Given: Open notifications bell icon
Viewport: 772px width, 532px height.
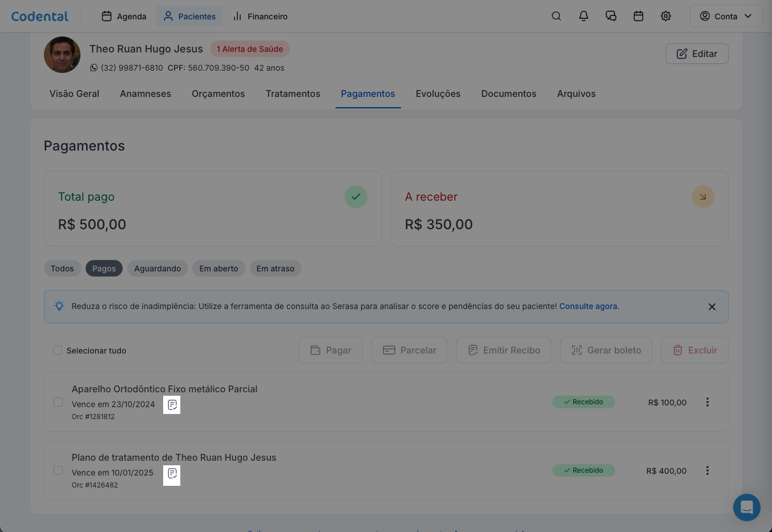Looking at the screenshot, I should tap(584, 16).
